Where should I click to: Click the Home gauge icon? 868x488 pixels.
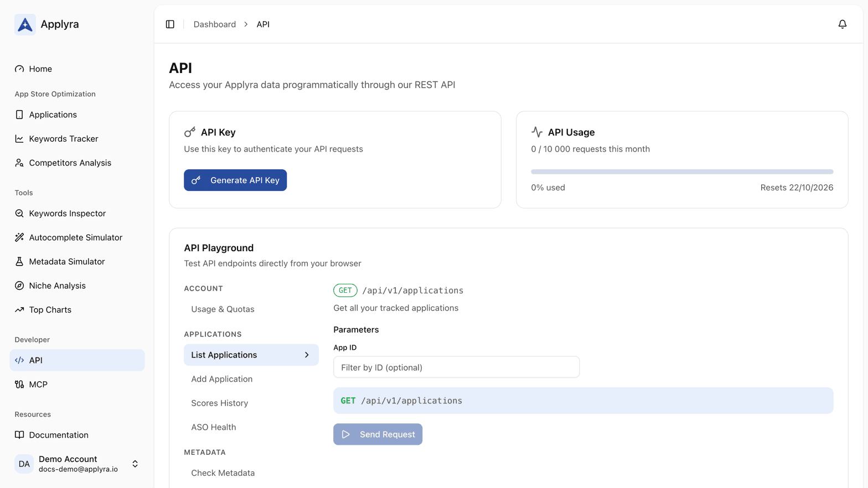[x=19, y=69]
